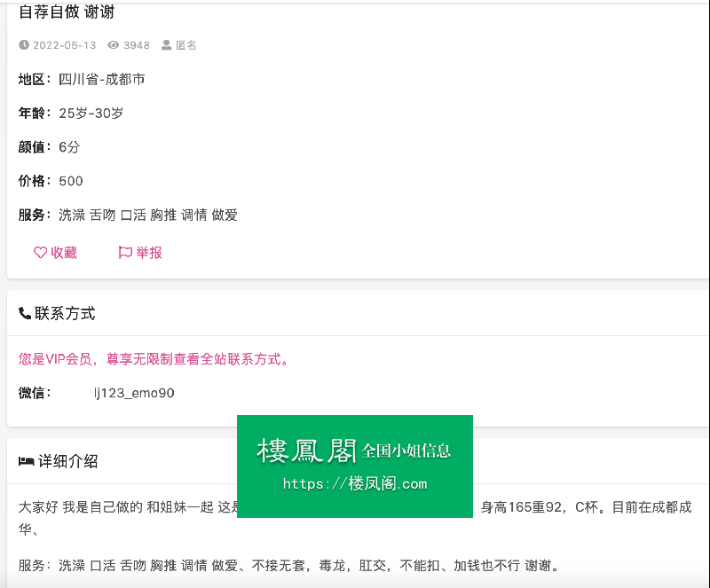Click the 匿名 author name
This screenshot has height=588, width=710.
tap(185, 45)
